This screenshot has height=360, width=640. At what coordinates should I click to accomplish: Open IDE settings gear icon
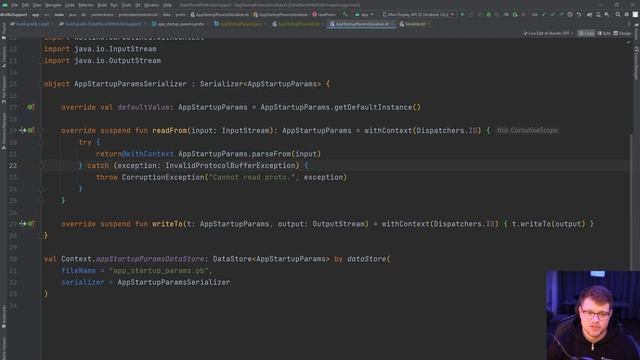(627, 14)
